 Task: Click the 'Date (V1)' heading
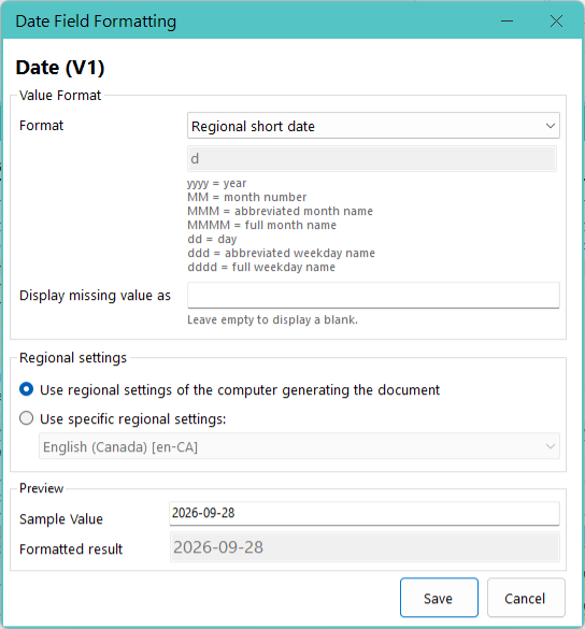point(60,67)
